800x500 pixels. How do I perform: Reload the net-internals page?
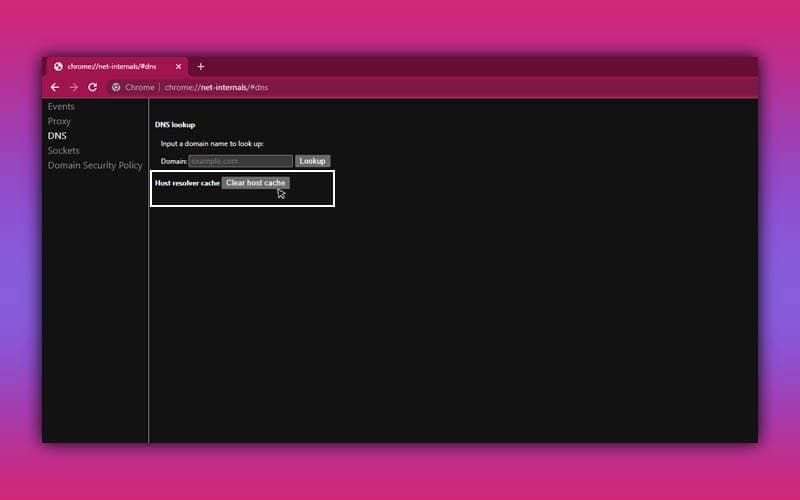tap(92, 87)
